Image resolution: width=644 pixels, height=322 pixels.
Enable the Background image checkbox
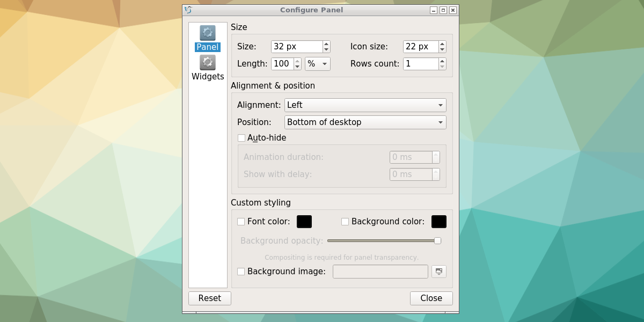point(241,272)
